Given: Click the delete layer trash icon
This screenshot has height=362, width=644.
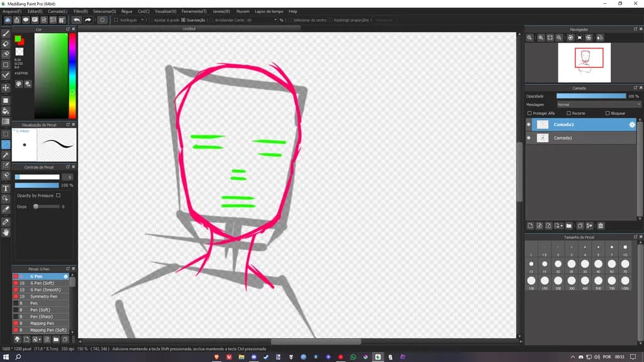Looking at the screenshot, I should pos(601,226).
